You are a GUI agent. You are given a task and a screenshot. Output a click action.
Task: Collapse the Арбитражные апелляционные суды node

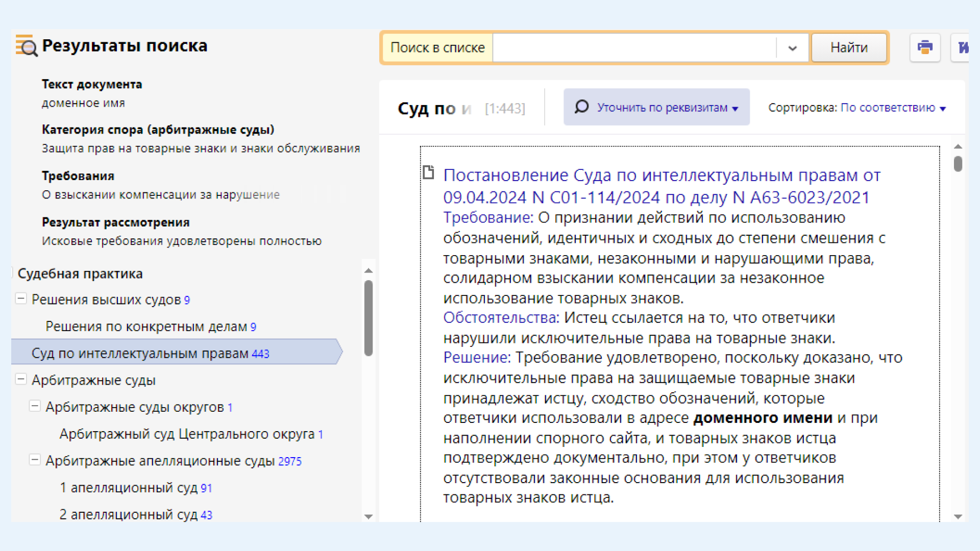click(x=35, y=460)
